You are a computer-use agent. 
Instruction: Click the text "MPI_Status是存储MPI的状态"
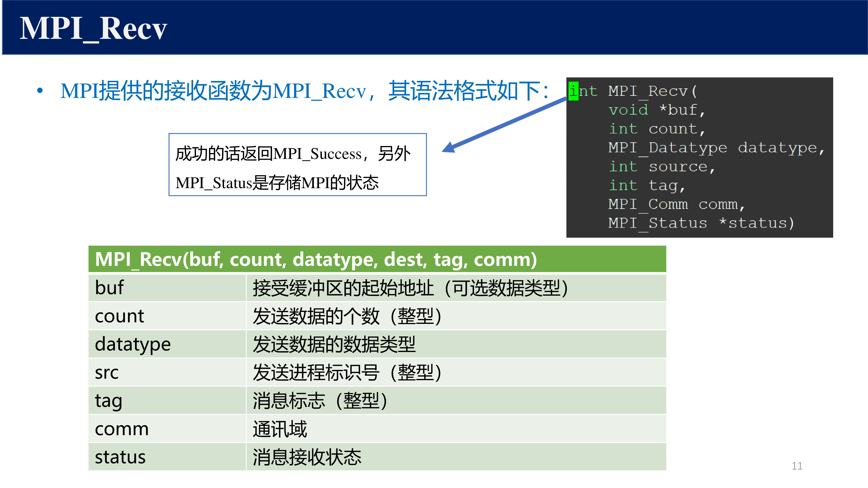(x=277, y=183)
